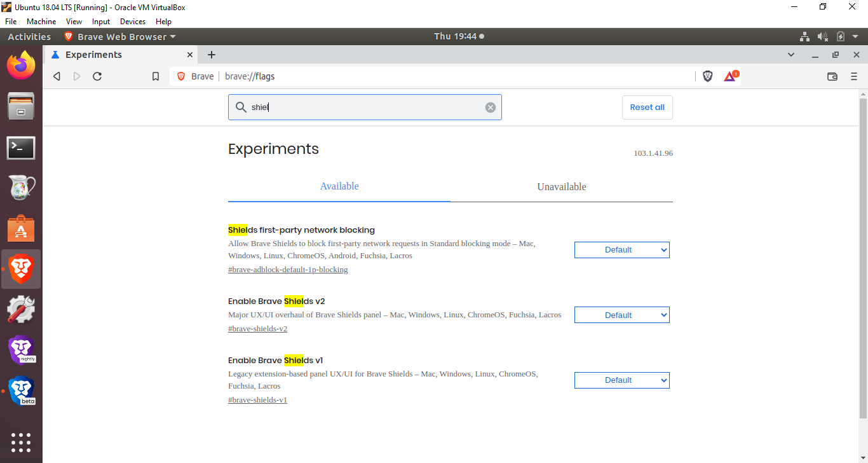This screenshot has height=463, width=868.
Task: Bookmark the current page with star icon
Action: point(155,76)
